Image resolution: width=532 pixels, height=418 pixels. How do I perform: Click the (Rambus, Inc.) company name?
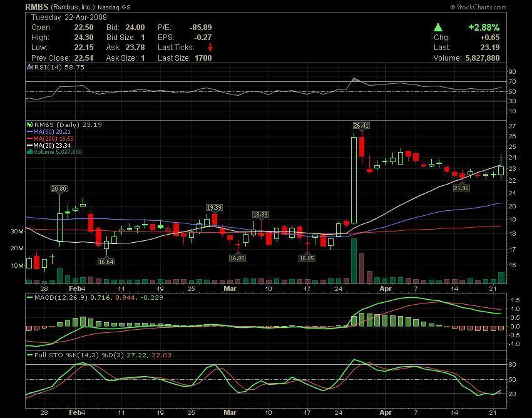(x=73, y=7)
